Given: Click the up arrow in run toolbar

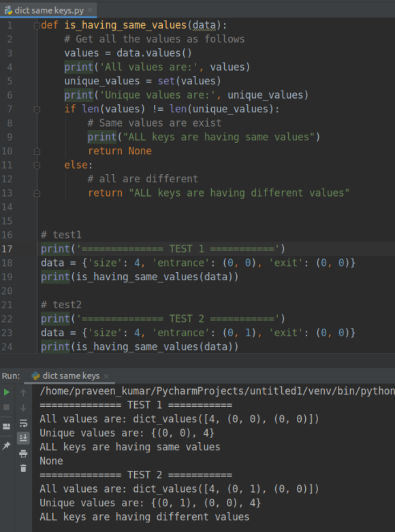Looking at the screenshot, I should tap(23, 393).
